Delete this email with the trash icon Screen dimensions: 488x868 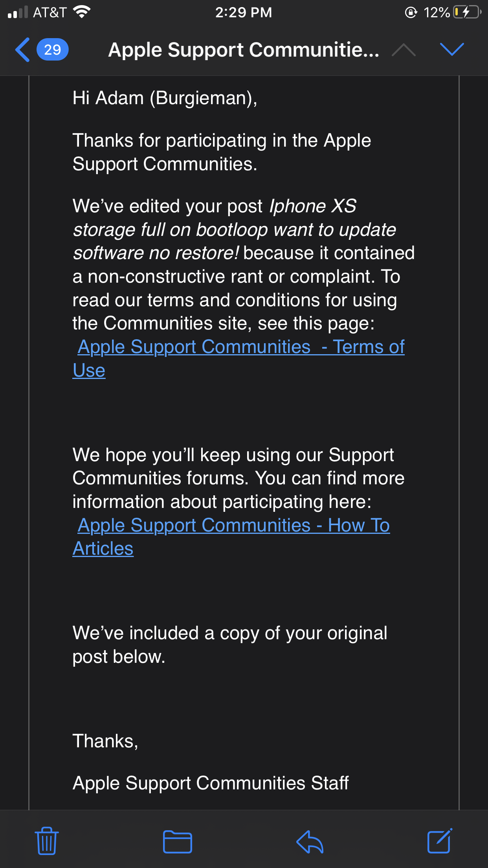47,841
